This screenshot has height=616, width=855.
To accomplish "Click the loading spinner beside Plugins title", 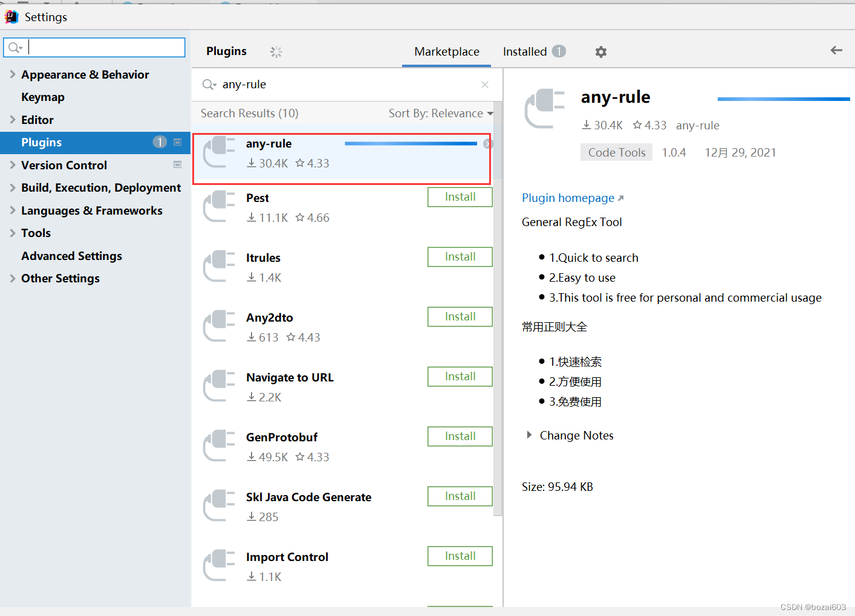I will coord(276,52).
